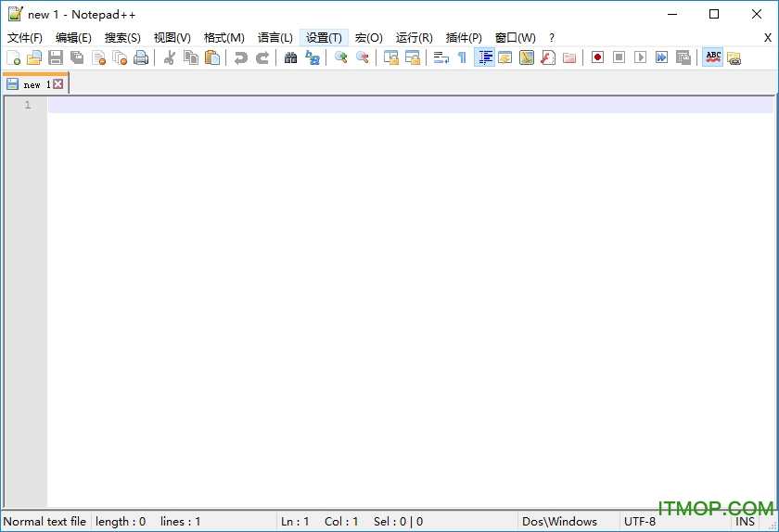The image size is (779, 532).
Task: Minimize the Notepad++ window
Action: click(672, 14)
